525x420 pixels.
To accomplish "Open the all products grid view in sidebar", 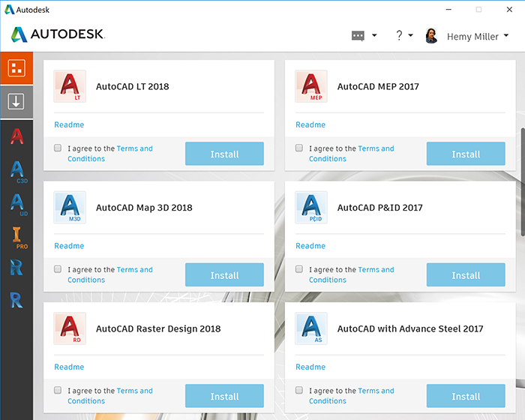I will pyautogui.click(x=16, y=68).
